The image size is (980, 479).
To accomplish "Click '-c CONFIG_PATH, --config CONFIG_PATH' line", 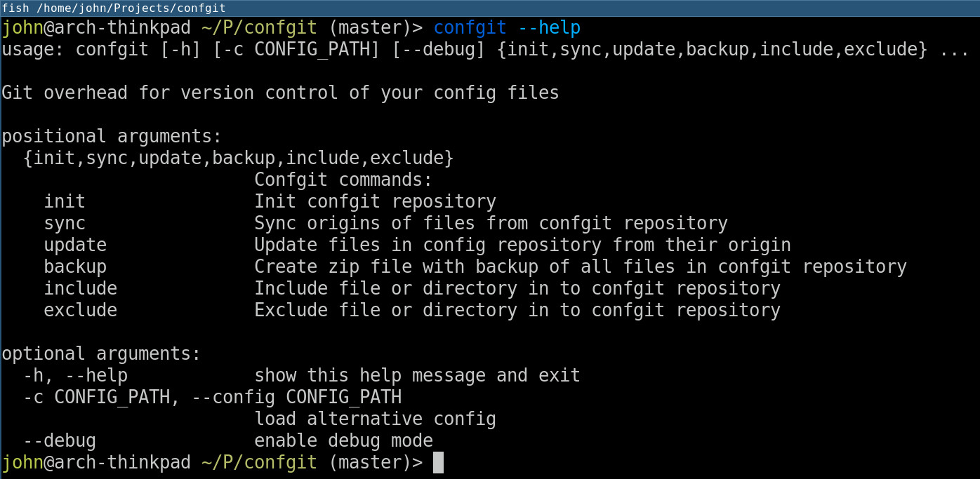I will click(213, 398).
